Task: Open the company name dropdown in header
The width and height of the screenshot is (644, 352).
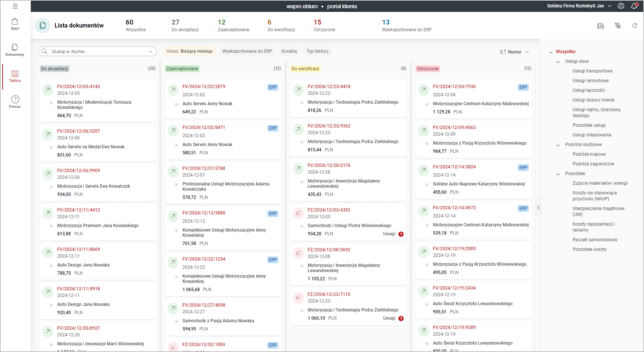Action: [x=609, y=6]
